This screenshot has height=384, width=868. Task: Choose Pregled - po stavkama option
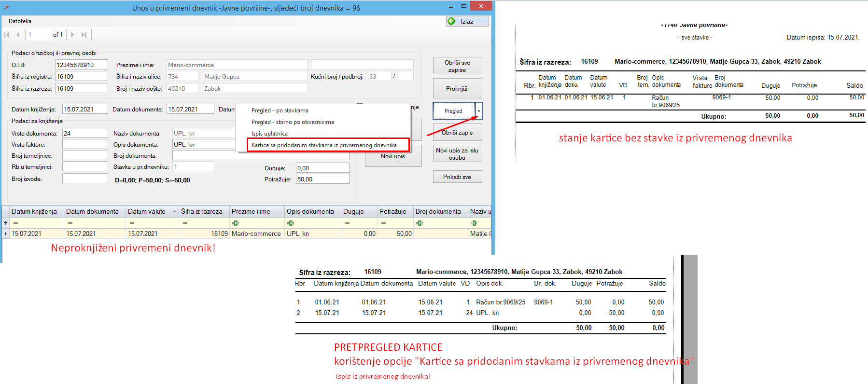280,110
